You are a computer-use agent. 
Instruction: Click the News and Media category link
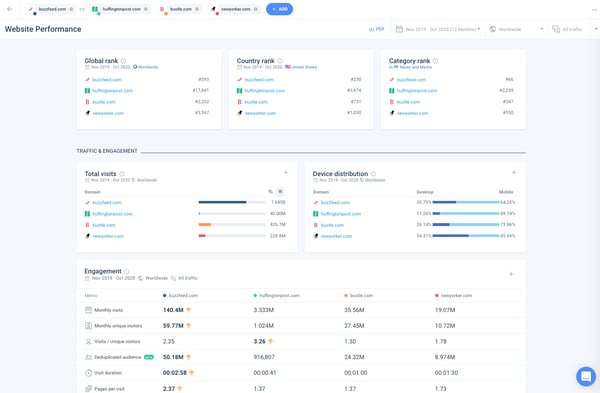[416, 67]
